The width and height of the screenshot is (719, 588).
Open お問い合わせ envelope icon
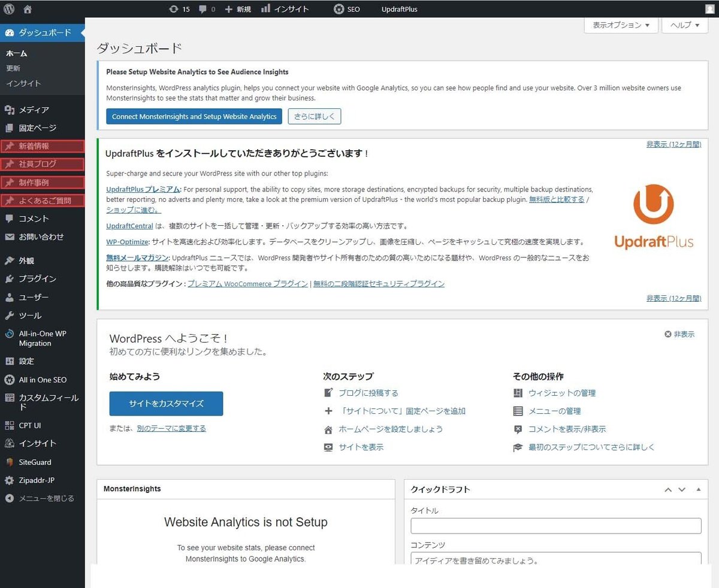point(9,237)
